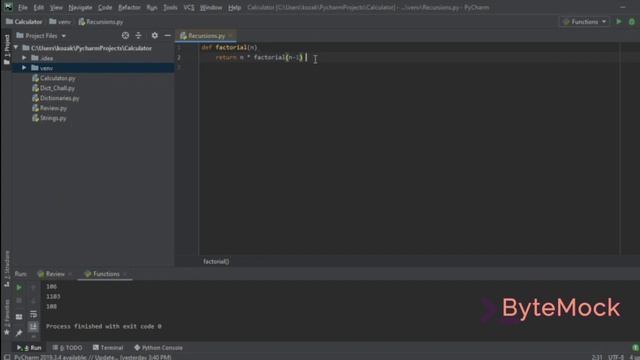Viewport: 640px width, 360px height.
Task: Collapse the Calculator project root folder
Action: pyautogui.click(x=16, y=48)
